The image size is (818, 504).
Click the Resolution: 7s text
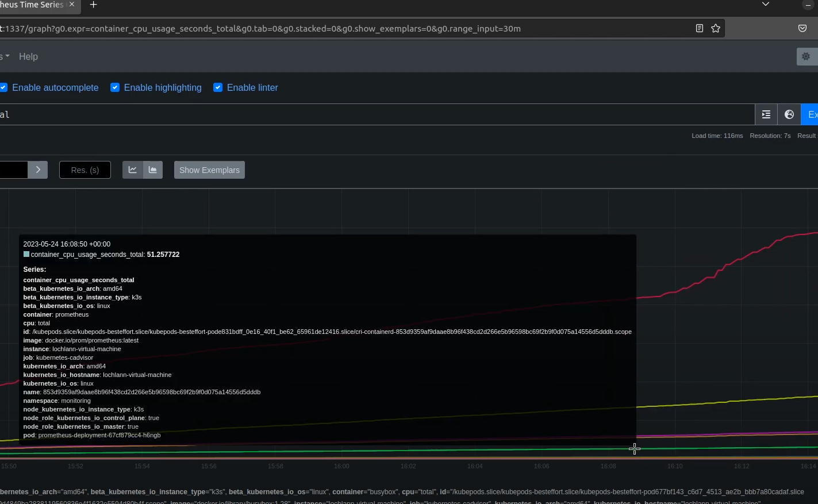tap(770, 136)
